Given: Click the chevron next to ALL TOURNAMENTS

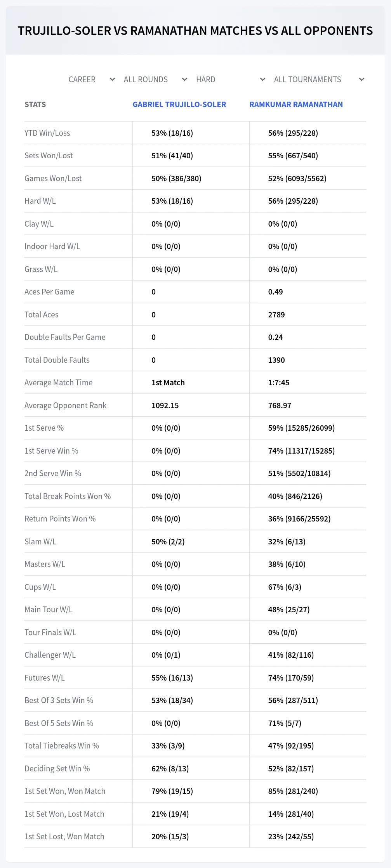Looking at the screenshot, I should (x=361, y=80).
